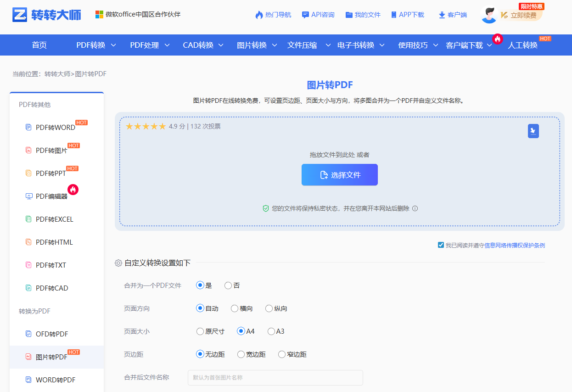Click the blue file icon in upload area corner

(x=533, y=131)
